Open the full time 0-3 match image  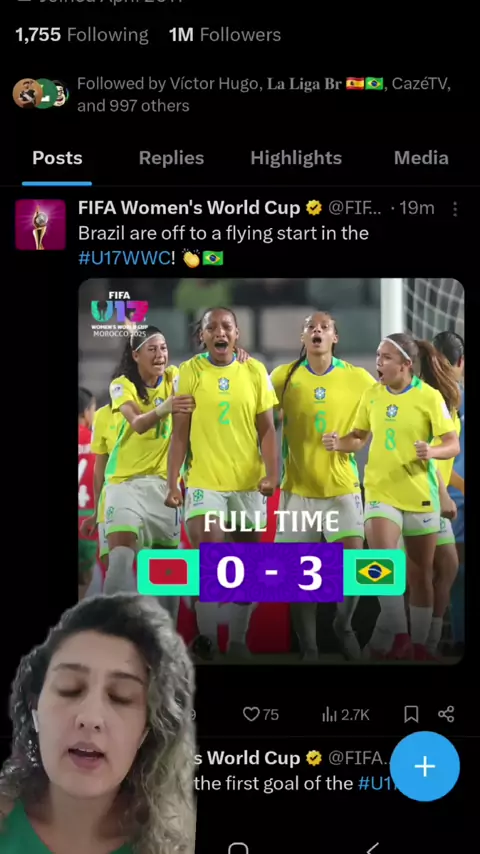point(271,471)
